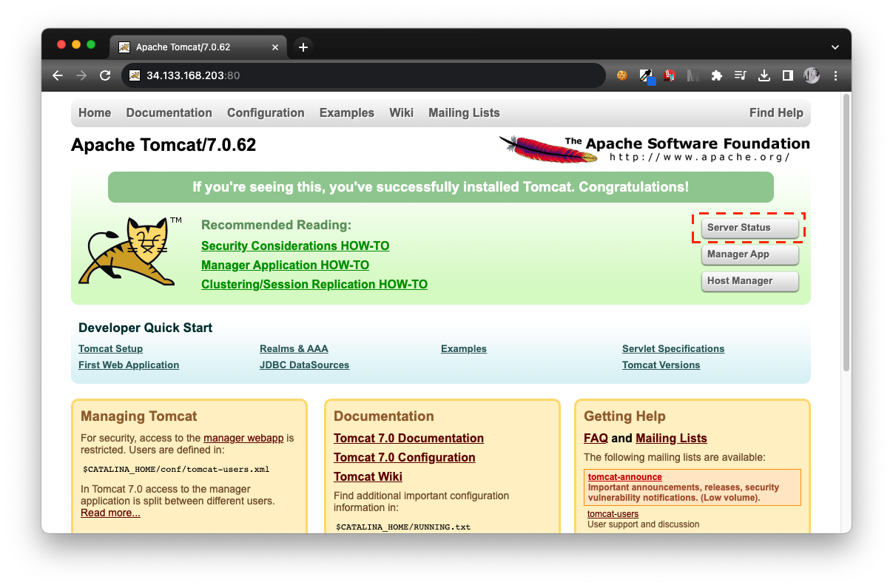Open Documentation in the nav bar
The width and height of the screenshot is (893, 588).
point(169,113)
